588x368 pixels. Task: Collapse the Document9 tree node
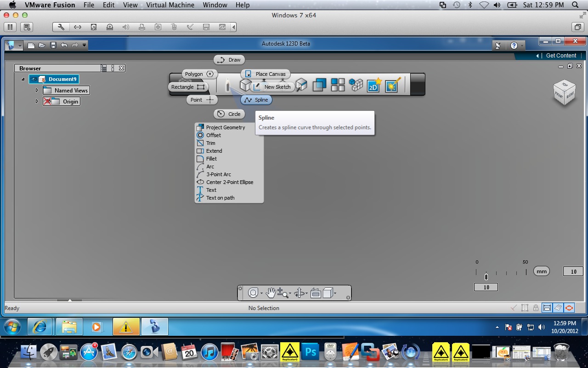tap(23, 79)
